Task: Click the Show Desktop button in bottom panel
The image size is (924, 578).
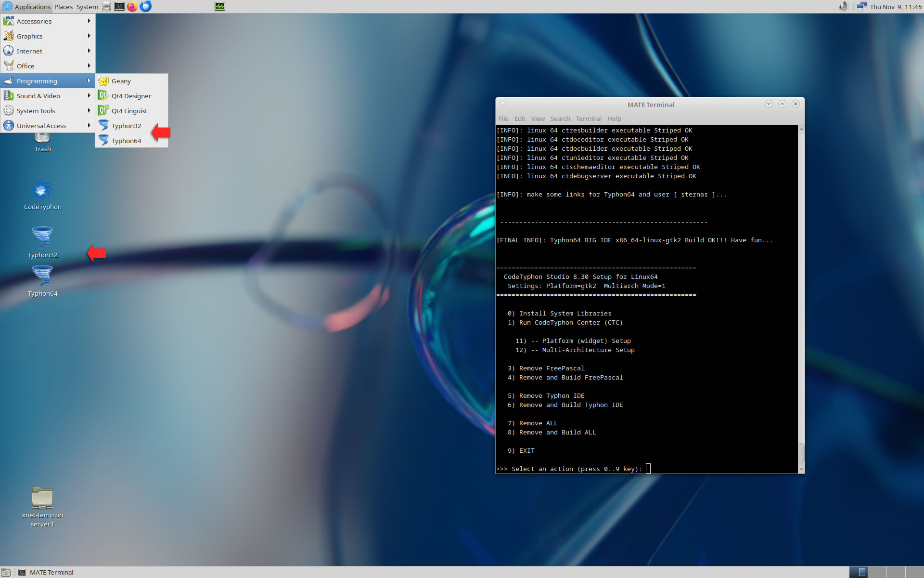Action: [x=6, y=572]
